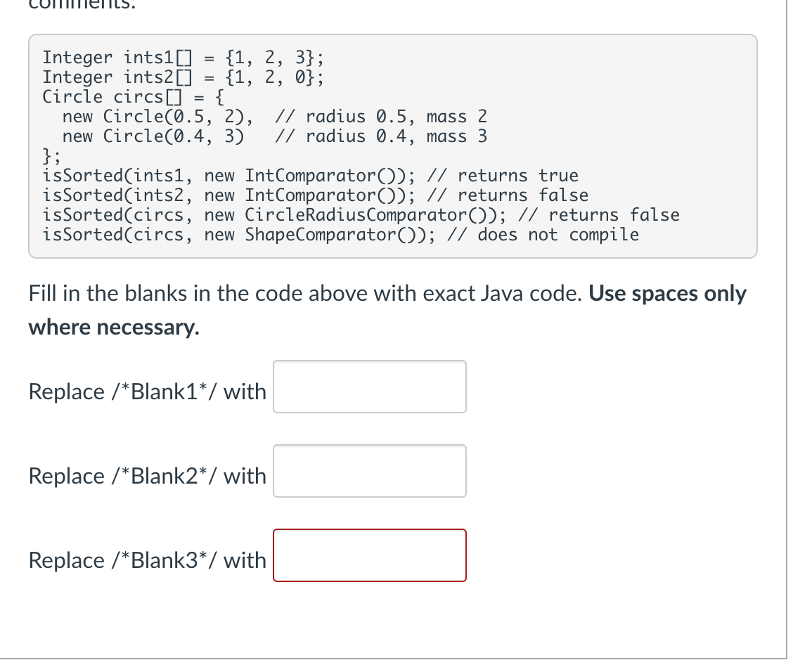Click the red-outlined Blank3 input field
This screenshot has height=672, width=793.
(370, 556)
